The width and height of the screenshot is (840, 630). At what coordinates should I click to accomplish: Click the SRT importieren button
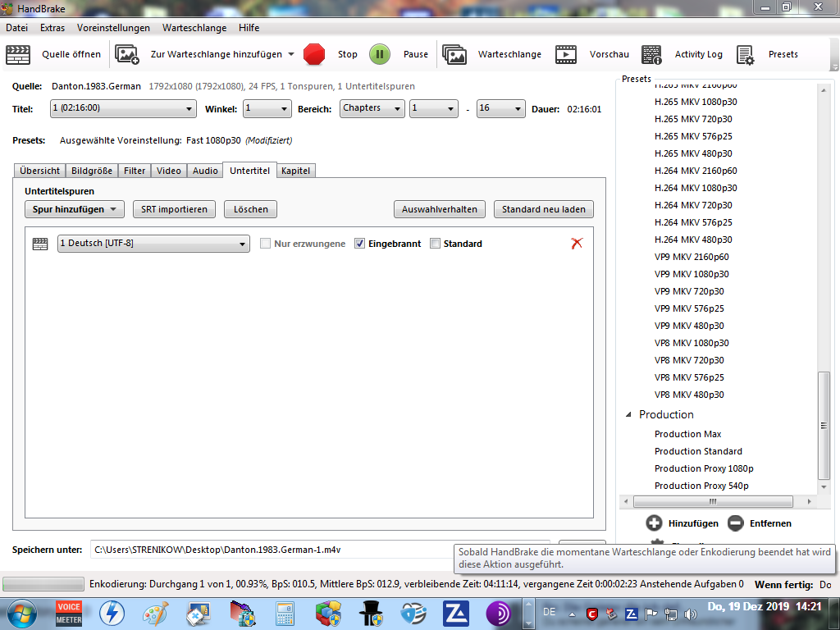click(x=174, y=209)
